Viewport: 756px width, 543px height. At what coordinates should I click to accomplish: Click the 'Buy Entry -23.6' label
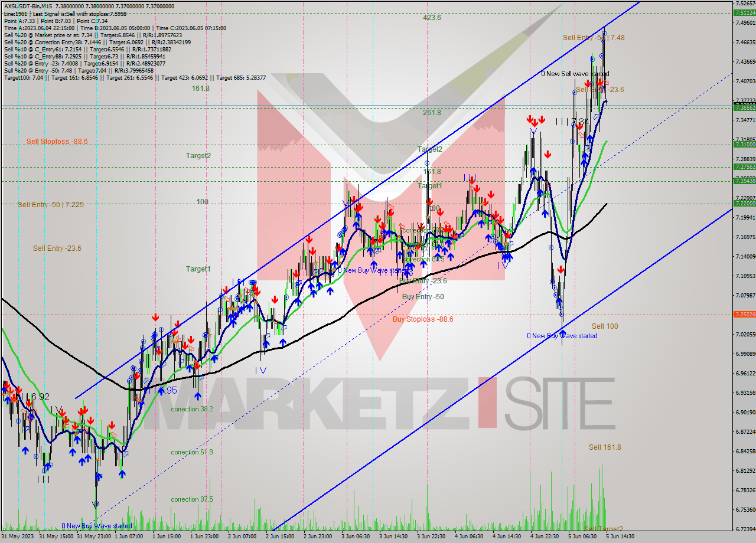tap(423, 281)
